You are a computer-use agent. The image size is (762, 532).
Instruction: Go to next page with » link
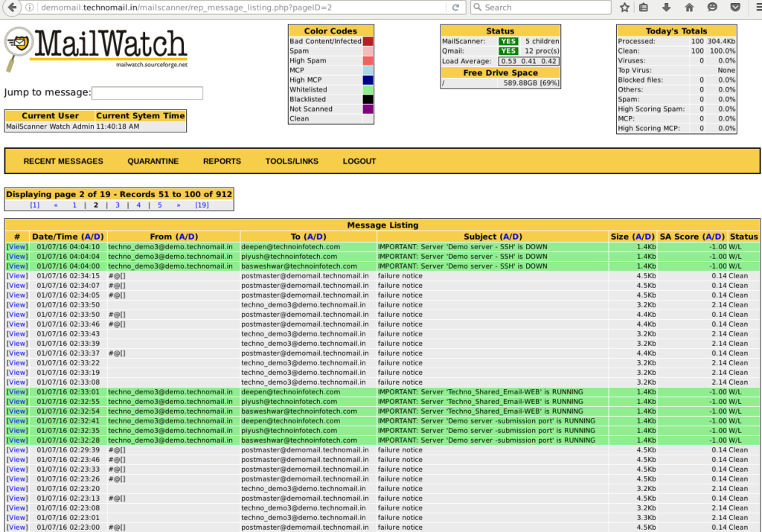179,205
